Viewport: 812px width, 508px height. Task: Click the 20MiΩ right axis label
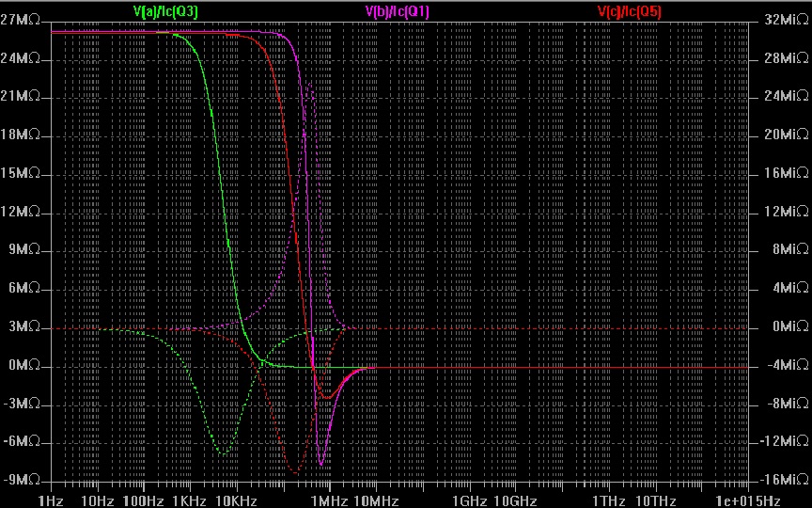(x=786, y=135)
